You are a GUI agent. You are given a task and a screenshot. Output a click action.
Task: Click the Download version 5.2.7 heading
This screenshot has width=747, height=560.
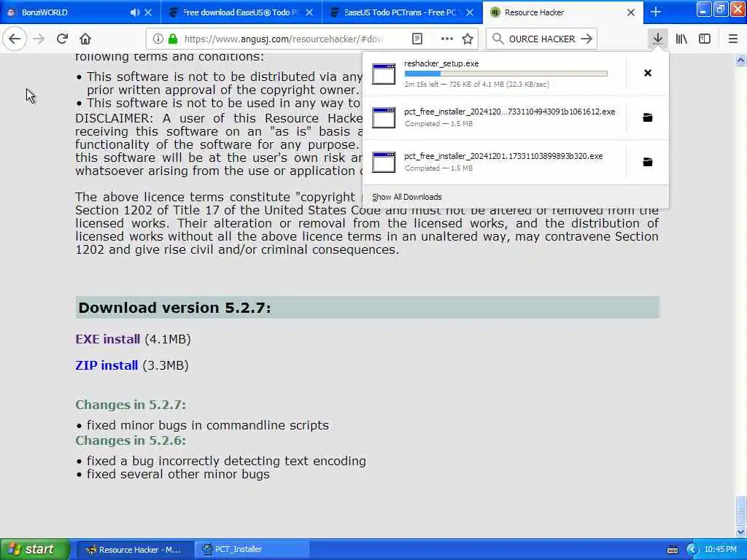(174, 308)
